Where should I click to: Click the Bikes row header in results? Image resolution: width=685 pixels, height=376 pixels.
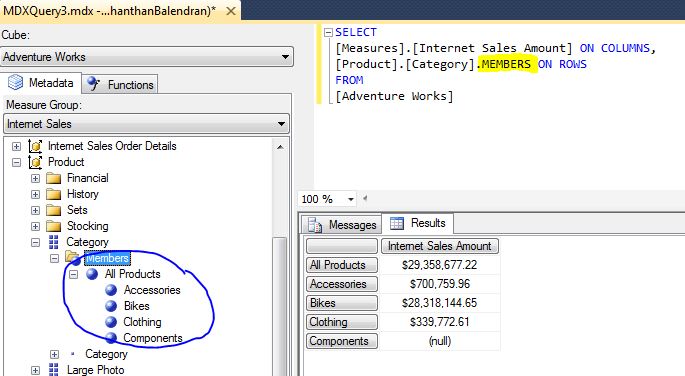pos(342,303)
